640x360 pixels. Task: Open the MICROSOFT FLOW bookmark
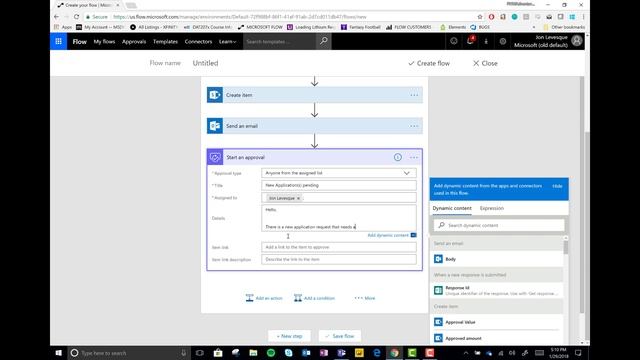(260, 27)
